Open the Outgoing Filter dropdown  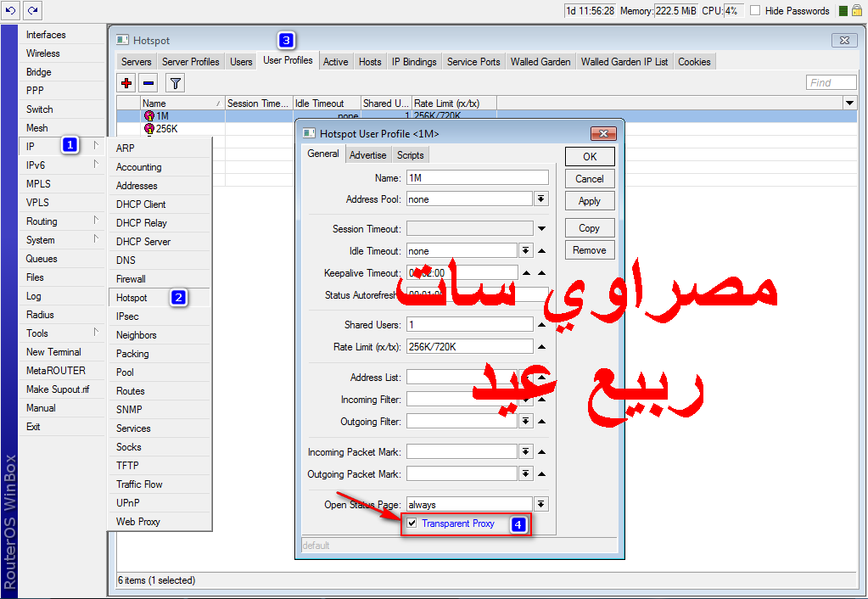pyautogui.click(x=525, y=422)
